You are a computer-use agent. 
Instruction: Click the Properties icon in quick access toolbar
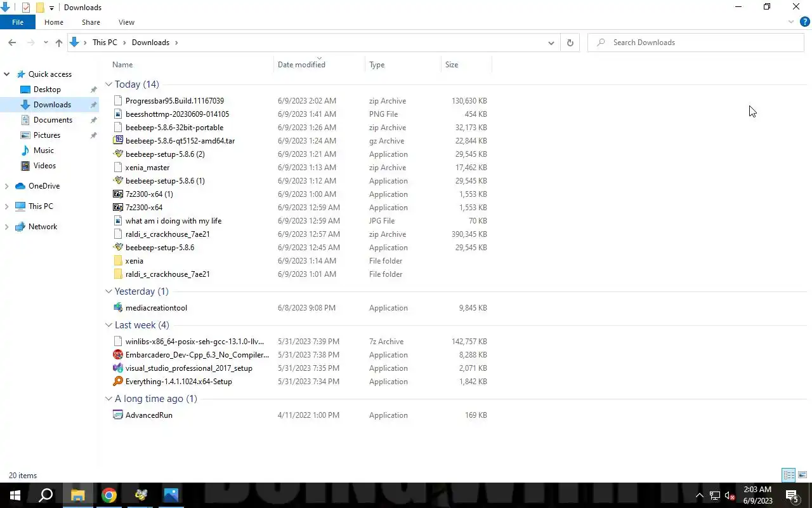(x=26, y=8)
